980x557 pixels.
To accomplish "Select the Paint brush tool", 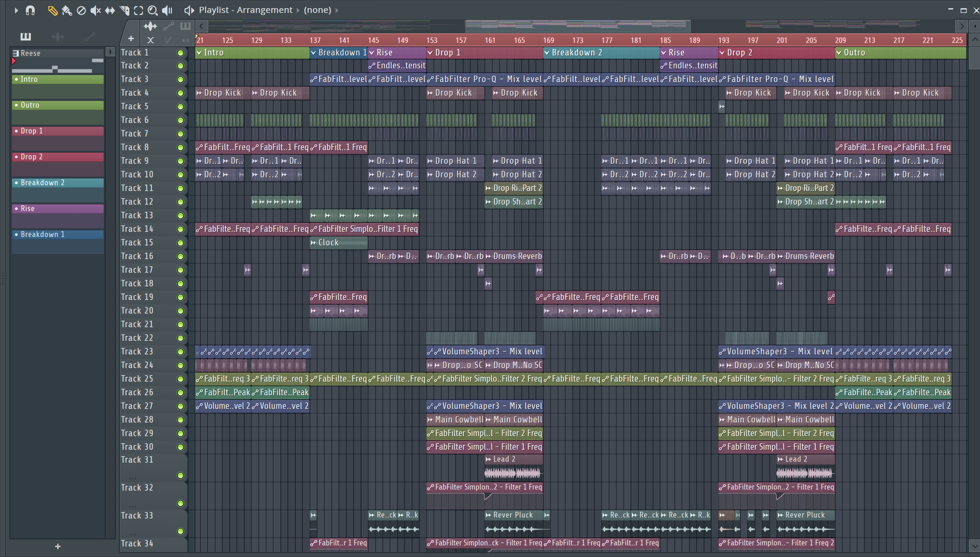I will point(67,10).
